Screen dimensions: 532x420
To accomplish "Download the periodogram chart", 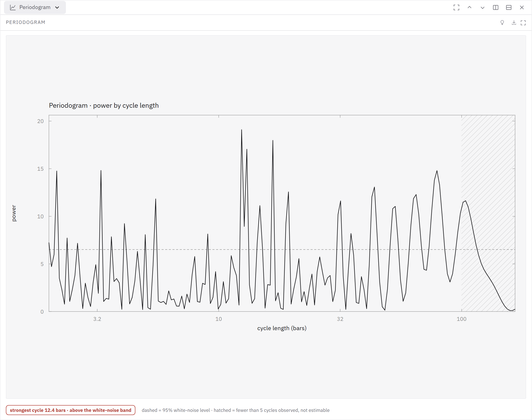I will click(514, 23).
